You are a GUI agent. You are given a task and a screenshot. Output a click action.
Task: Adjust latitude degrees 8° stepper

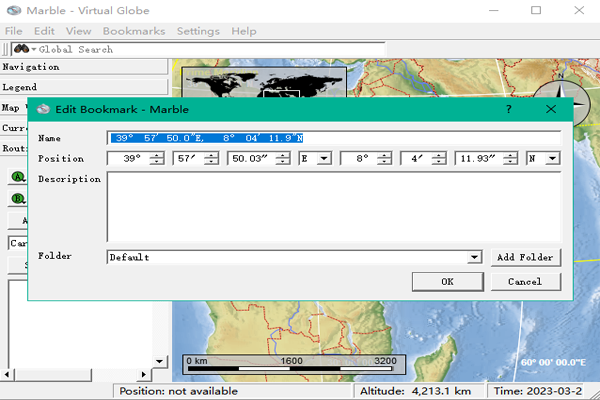[x=384, y=158]
